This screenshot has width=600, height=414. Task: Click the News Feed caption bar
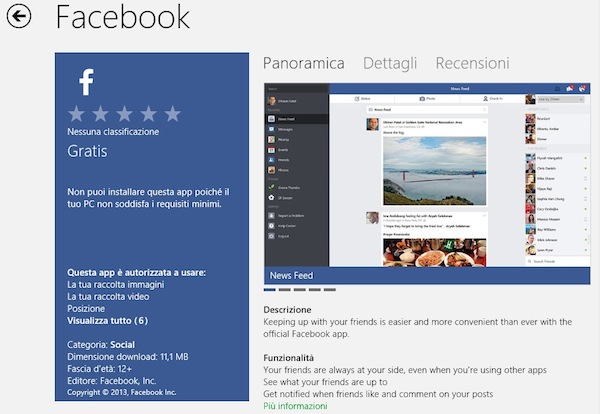427,275
